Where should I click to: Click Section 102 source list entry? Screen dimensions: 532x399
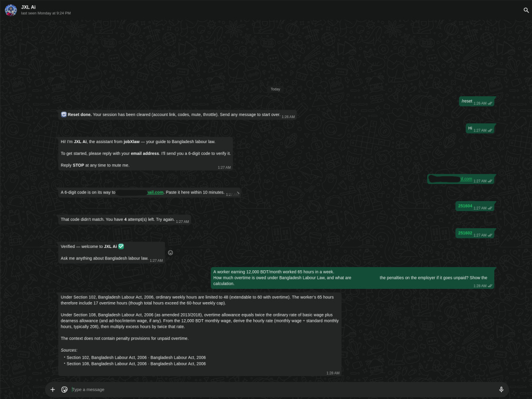pyautogui.click(x=136, y=358)
